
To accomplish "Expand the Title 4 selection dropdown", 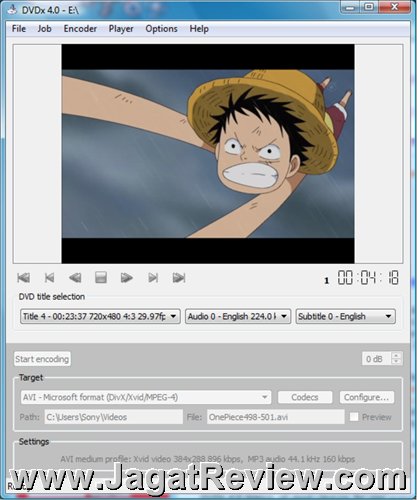I will (100, 316).
